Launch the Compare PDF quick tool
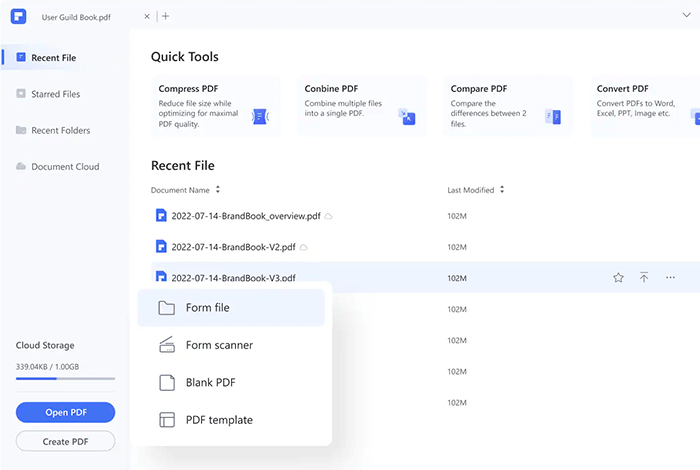 point(507,105)
